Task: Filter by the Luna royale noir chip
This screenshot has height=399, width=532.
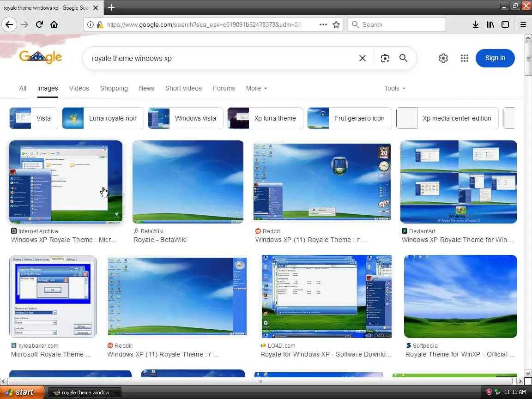Action: pos(103,118)
